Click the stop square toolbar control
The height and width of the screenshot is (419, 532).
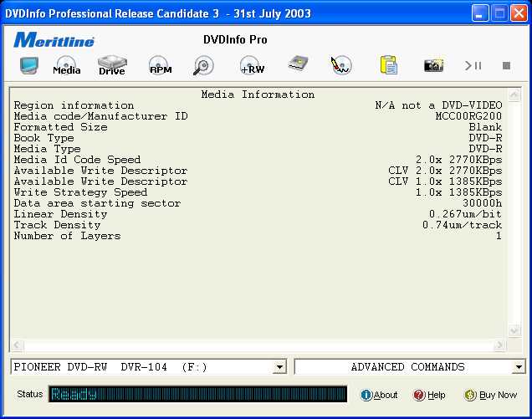click(x=506, y=65)
